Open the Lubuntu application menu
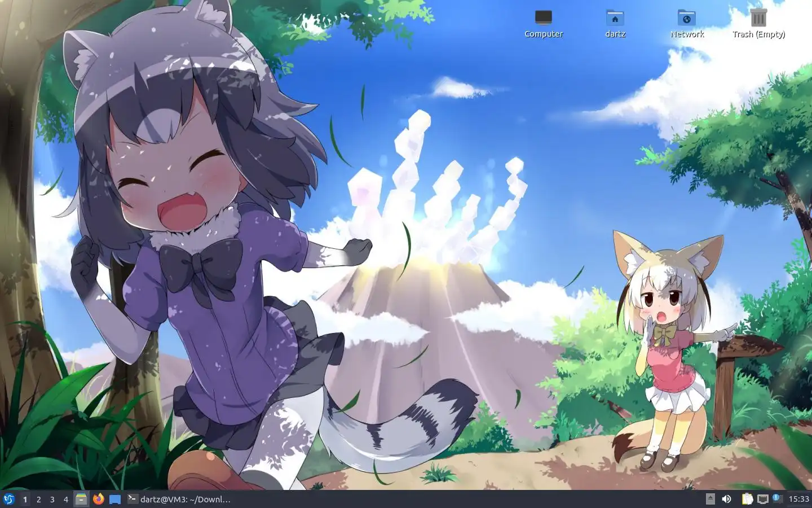 click(8, 499)
